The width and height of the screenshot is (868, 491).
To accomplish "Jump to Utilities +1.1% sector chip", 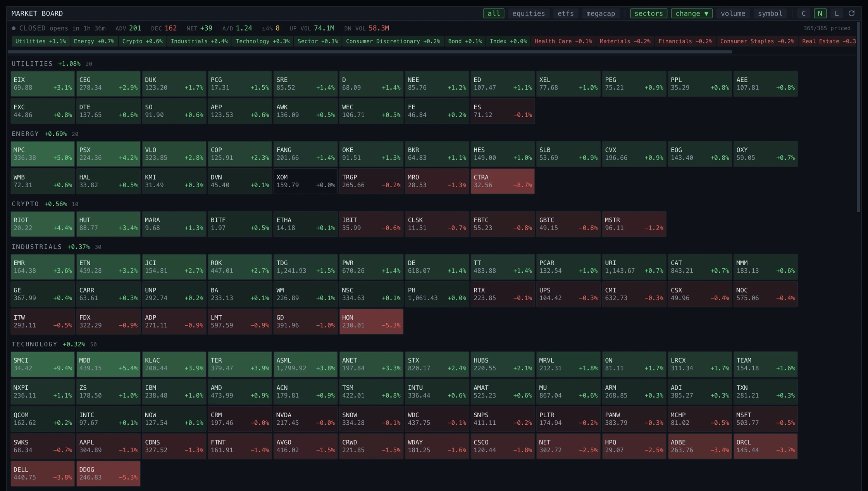I will (41, 41).
